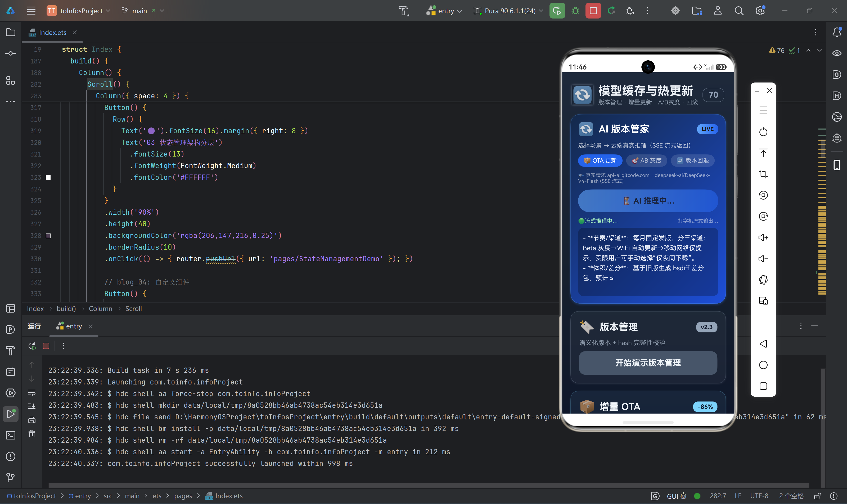The image size is (847, 504).
Task: Toggle scroll to end in Run console
Action: [x=31, y=406]
